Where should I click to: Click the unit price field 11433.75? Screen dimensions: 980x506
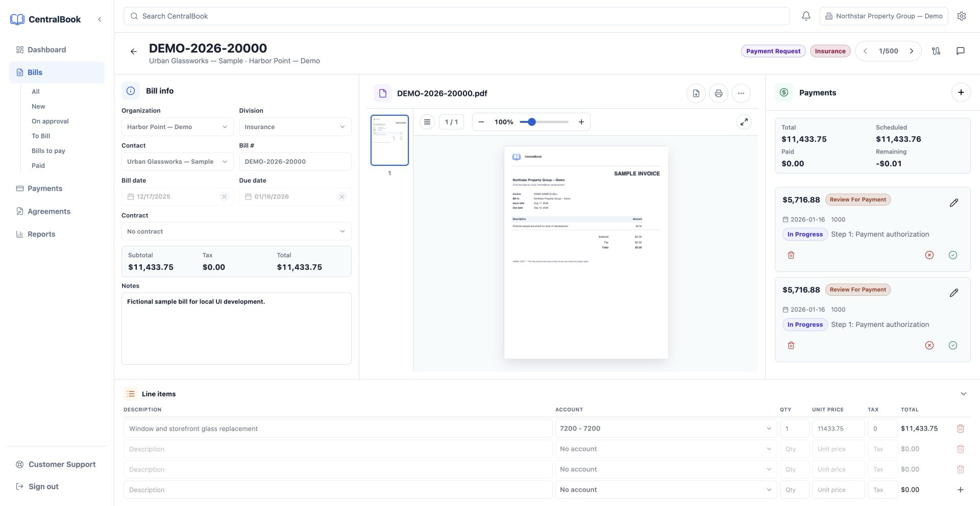tap(838, 428)
